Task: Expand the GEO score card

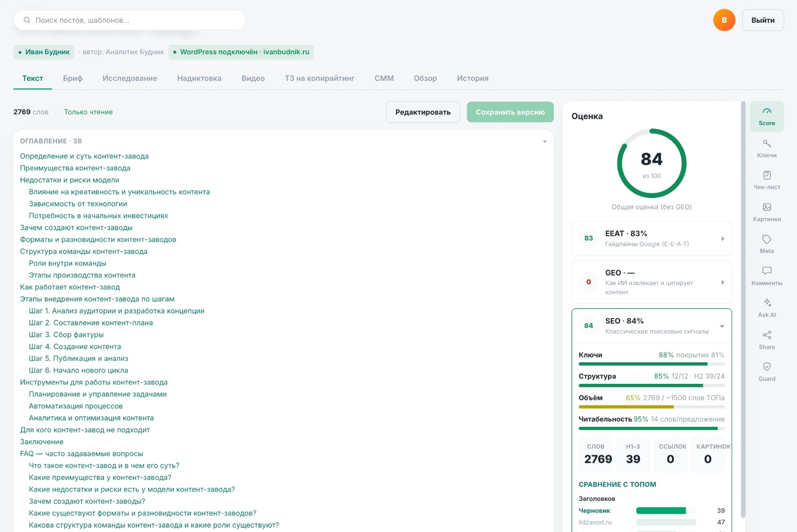Action: pos(651,282)
